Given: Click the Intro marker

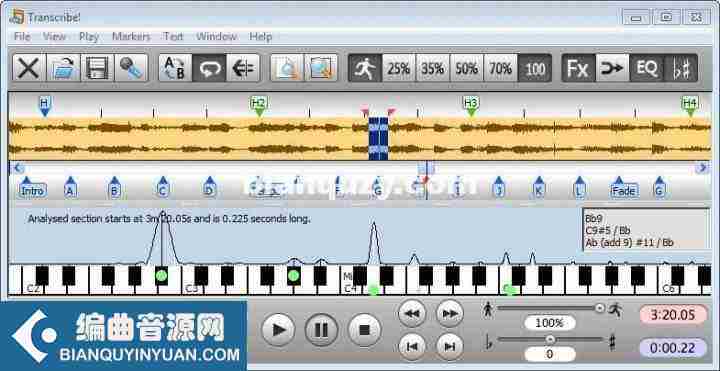Looking at the screenshot, I should tap(33, 188).
